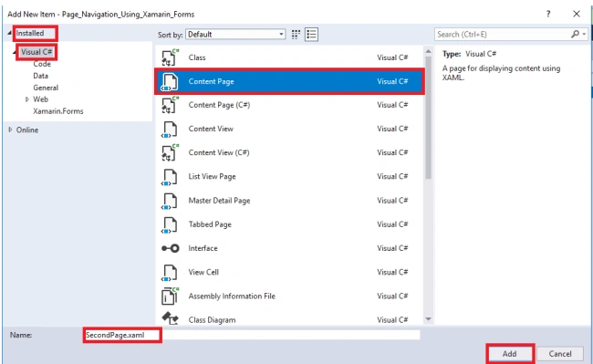Select the Content Page (C#) template name
This screenshot has width=593, height=364.
tap(219, 105)
